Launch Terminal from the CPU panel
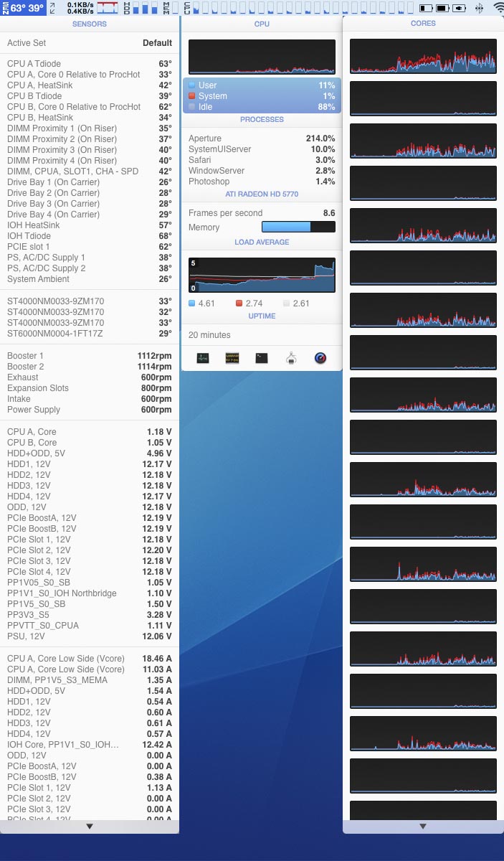Image resolution: width=504 pixels, height=861 pixels. [x=262, y=358]
